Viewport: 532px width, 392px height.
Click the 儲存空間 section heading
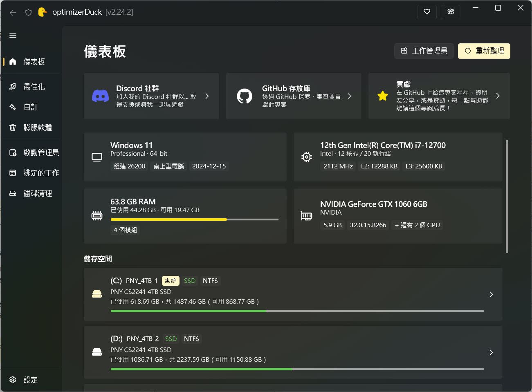[x=98, y=259]
